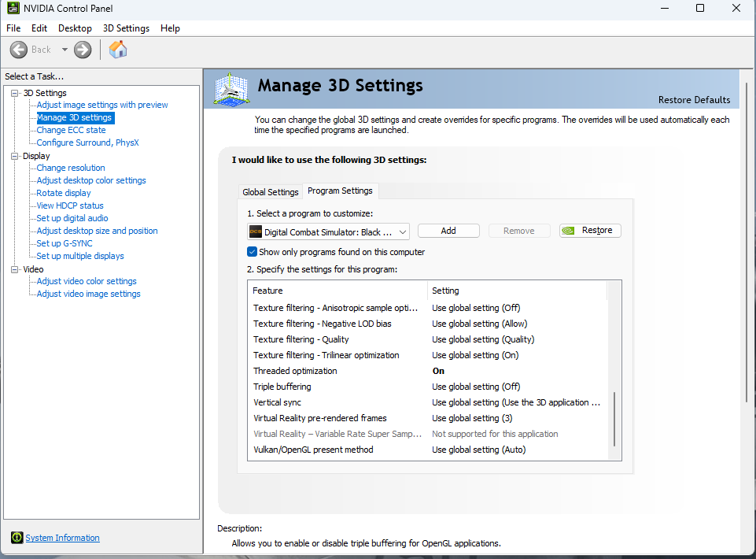Select Trilinear optimization setting value

[475, 355]
